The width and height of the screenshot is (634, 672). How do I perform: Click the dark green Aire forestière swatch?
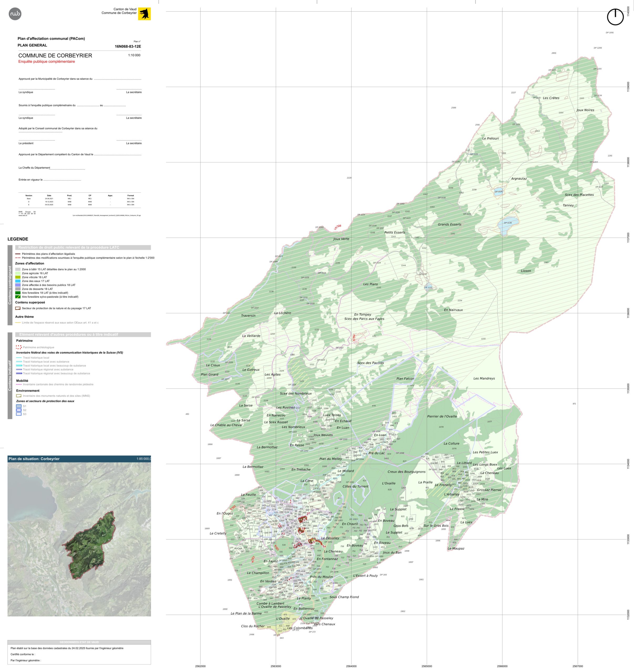point(18,293)
